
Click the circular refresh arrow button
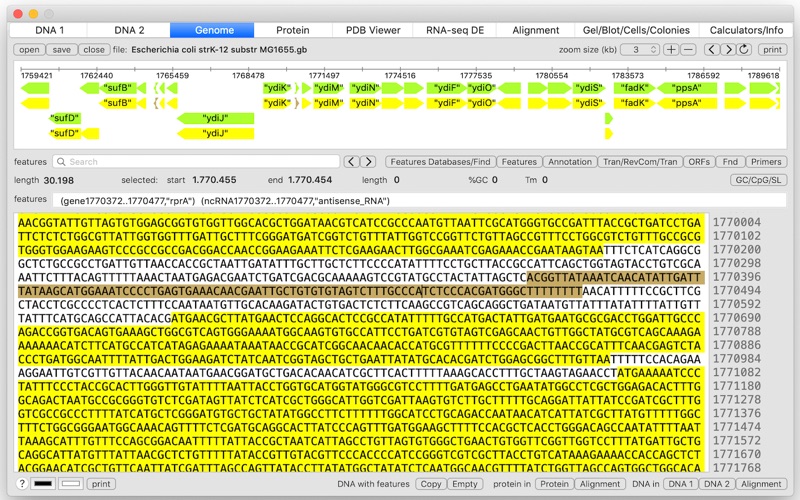click(x=744, y=49)
